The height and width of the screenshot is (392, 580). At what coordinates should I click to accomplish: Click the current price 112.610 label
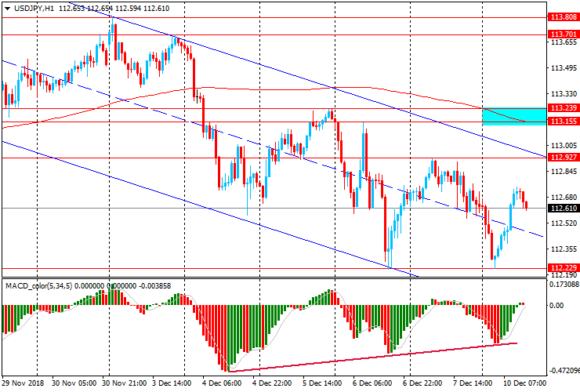coord(564,209)
